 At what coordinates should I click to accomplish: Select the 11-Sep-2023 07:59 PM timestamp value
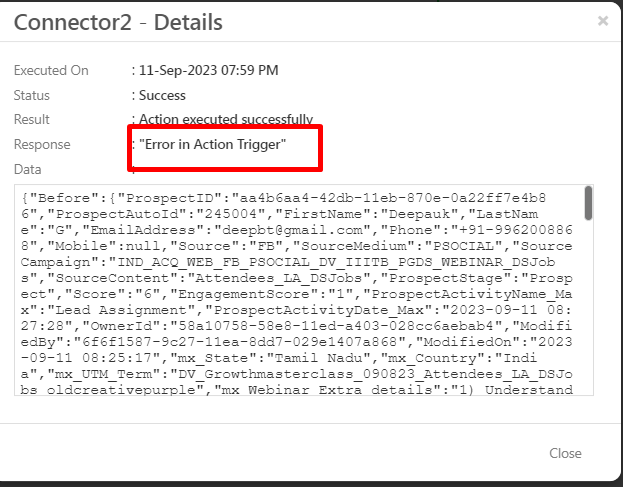tap(209, 71)
